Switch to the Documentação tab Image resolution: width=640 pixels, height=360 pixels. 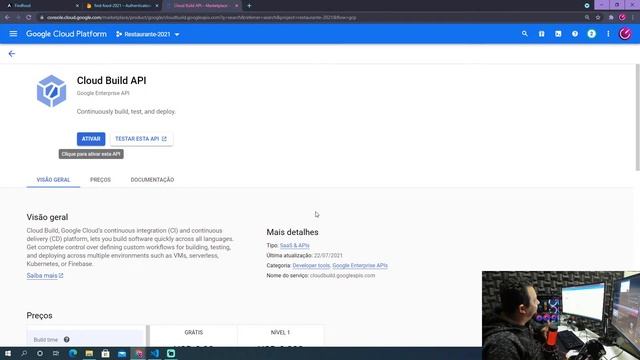click(x=152, y=180)
